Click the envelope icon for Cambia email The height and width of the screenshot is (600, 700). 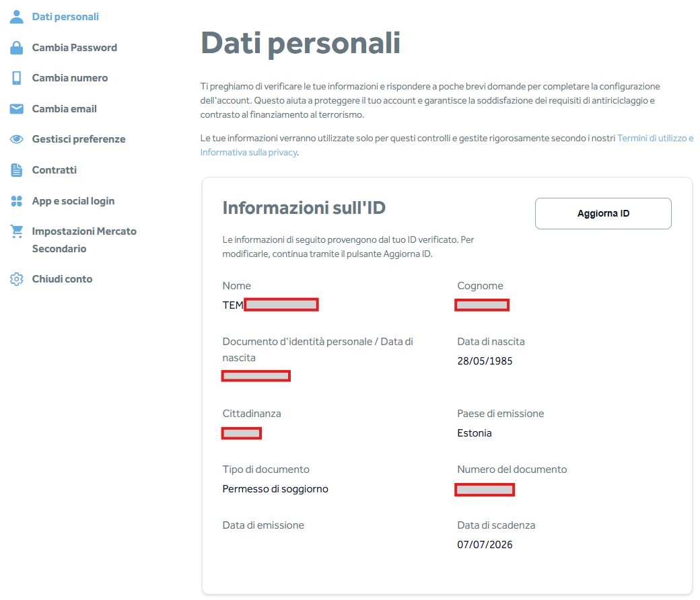point(17,109)
